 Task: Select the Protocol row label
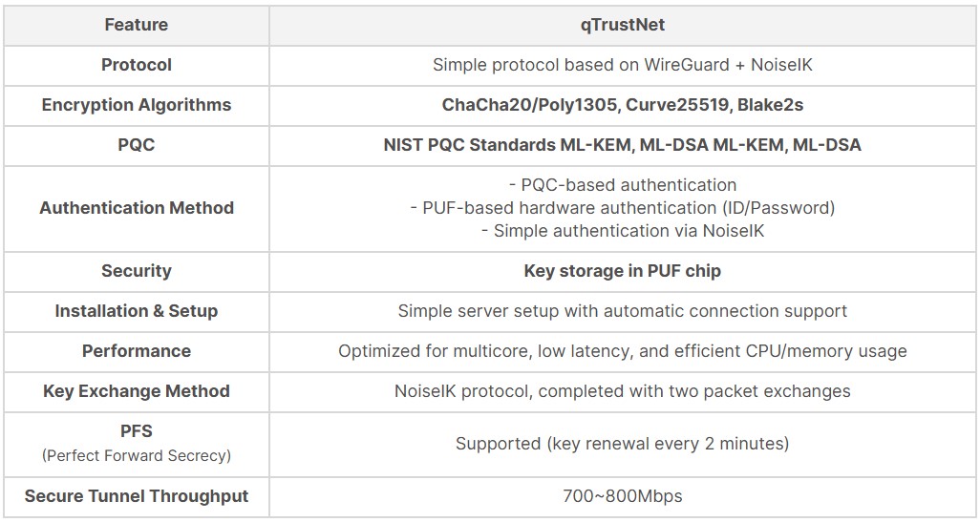(136, 65)
